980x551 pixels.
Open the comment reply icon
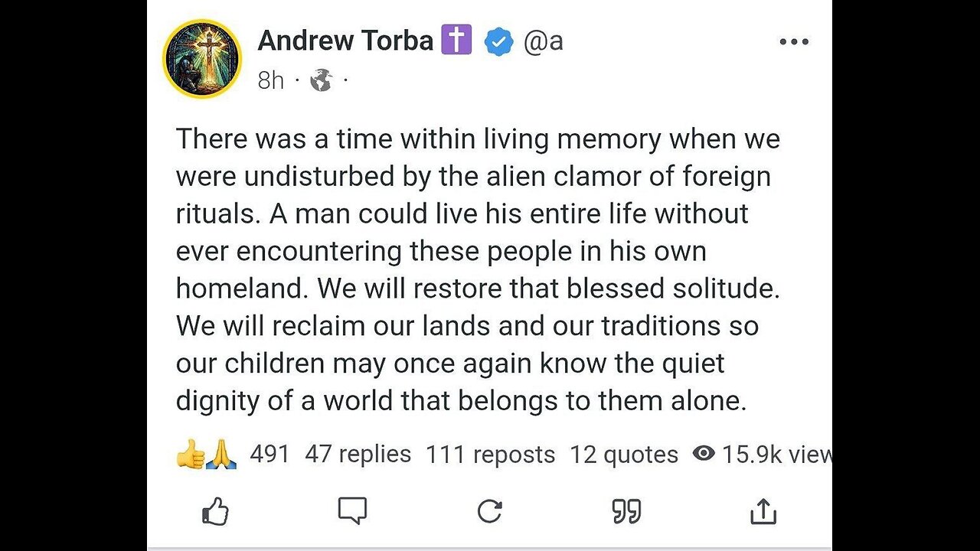click(353, 511)
